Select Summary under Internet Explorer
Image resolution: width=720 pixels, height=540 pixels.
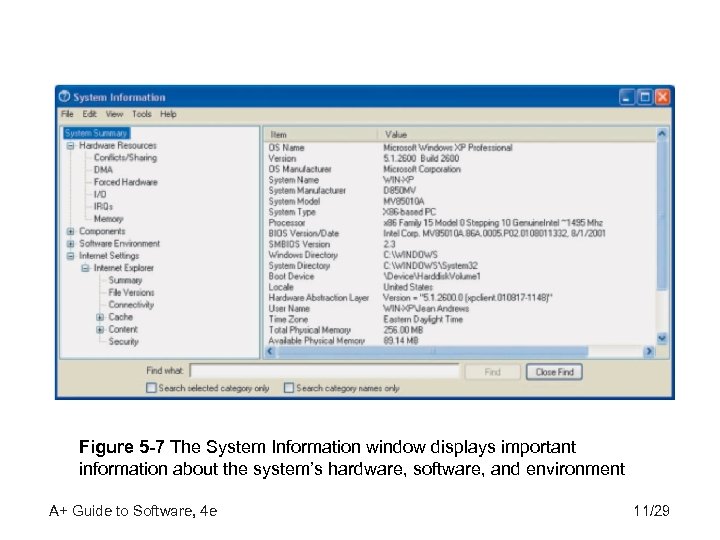pos(125,280)
